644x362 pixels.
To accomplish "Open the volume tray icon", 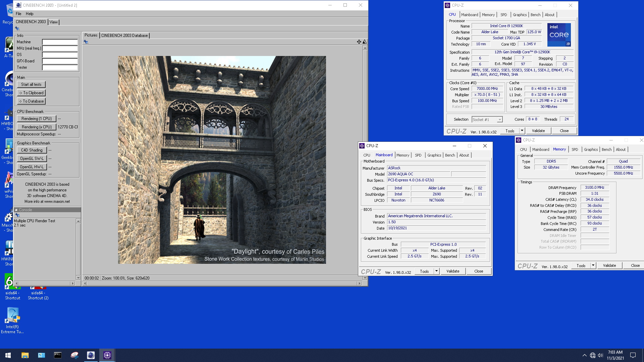I will pos(600,355).
